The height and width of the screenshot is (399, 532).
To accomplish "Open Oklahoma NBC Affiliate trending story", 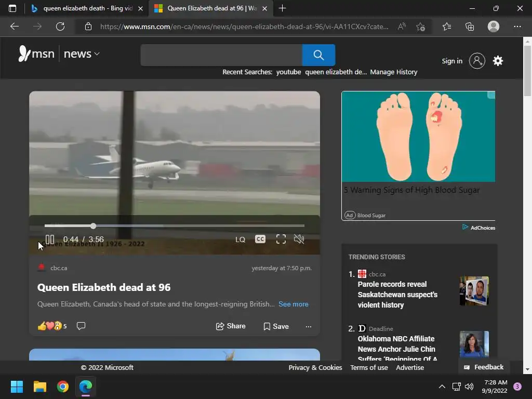I will pos(397,349).
